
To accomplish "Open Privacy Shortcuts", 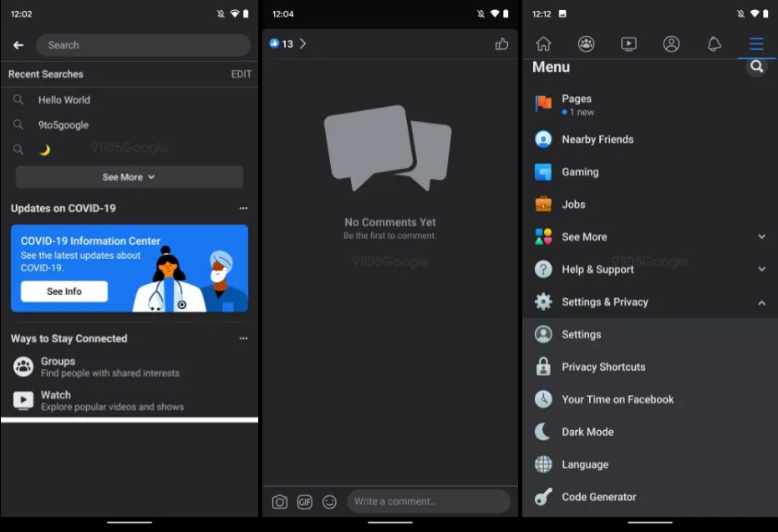I will pos(650,367).
